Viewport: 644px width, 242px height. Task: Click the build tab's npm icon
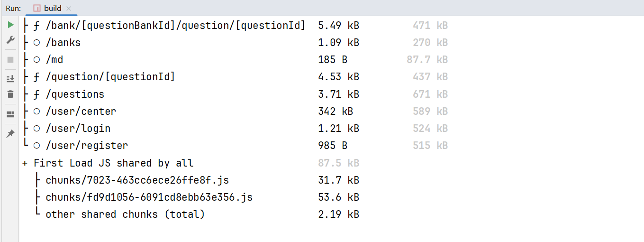pos(37,8)
